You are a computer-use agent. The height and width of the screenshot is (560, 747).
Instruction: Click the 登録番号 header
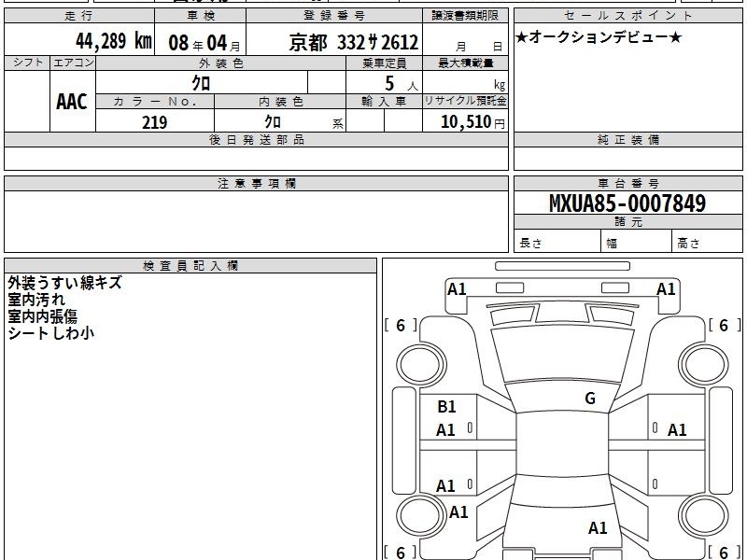tap(334, 16)
